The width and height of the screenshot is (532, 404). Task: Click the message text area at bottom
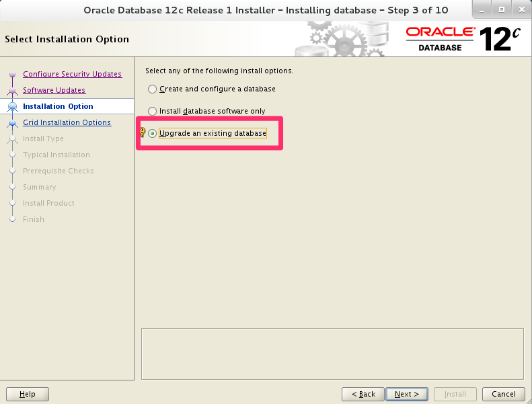click(x=332, y=354)
